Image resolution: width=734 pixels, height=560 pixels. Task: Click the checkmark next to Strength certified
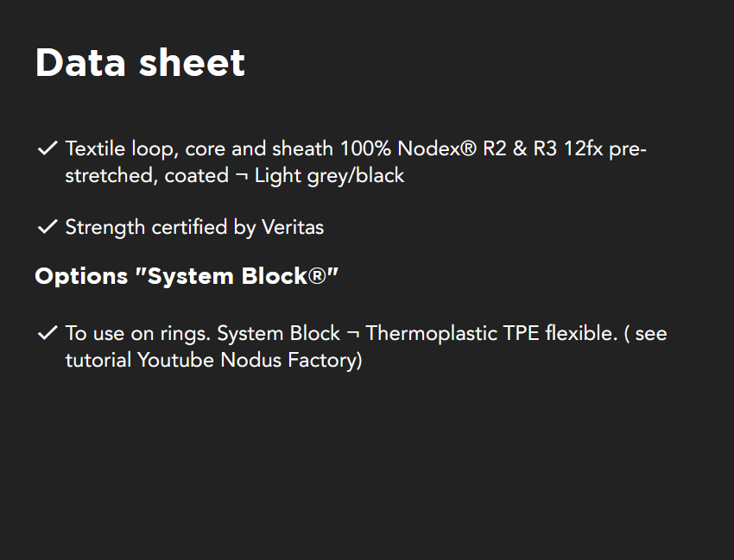47,228
